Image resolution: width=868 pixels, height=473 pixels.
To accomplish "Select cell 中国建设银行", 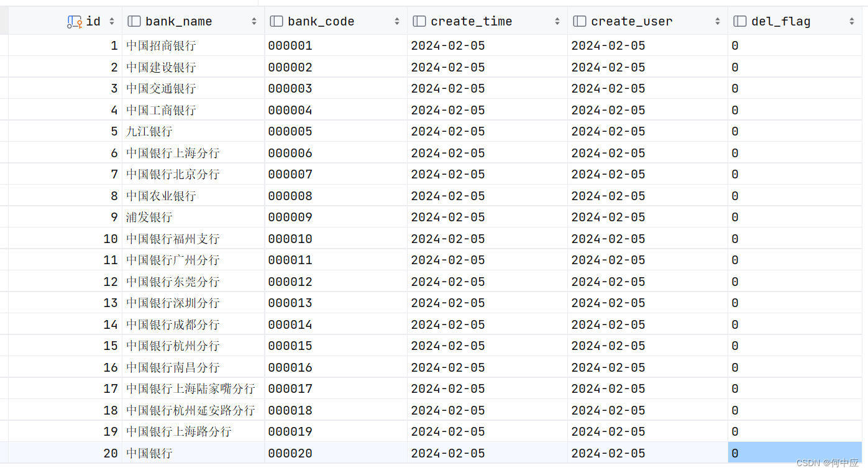I will pyautogui.click(x=193, y=67).
